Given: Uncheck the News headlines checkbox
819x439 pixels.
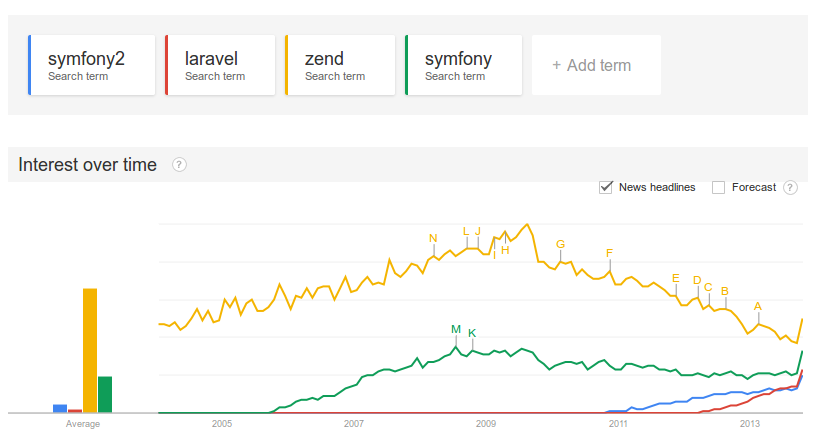Looking at the screenshot, I should (605, 187).
